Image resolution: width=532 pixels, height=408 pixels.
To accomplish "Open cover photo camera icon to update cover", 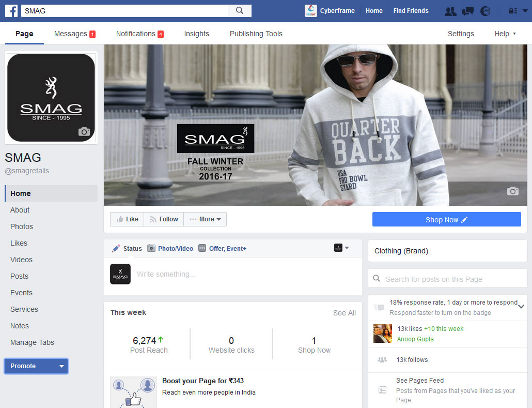I will (x=513, y=191).
